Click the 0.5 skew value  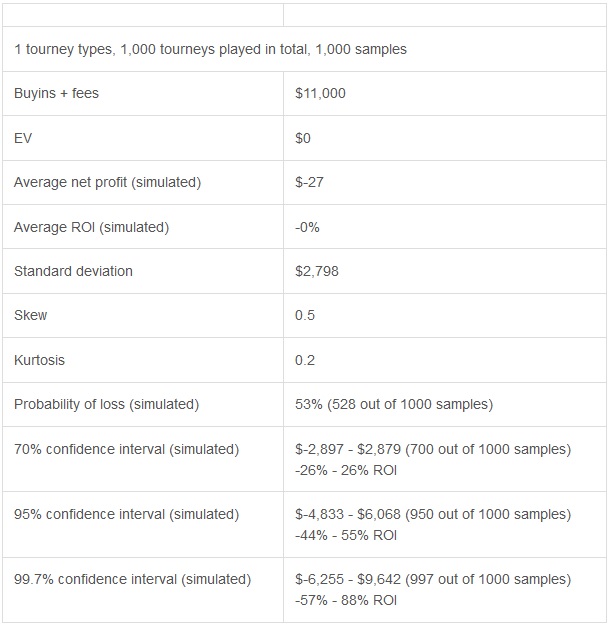[305, 315]
